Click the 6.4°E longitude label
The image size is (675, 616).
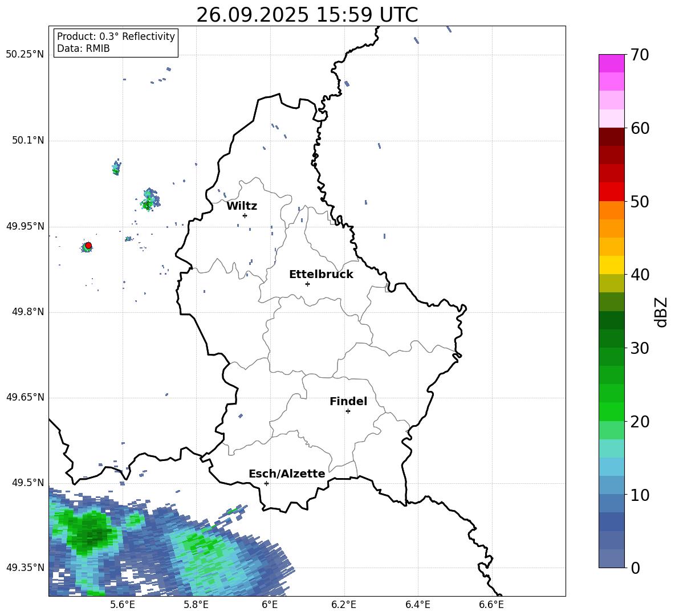click(417, 605)
